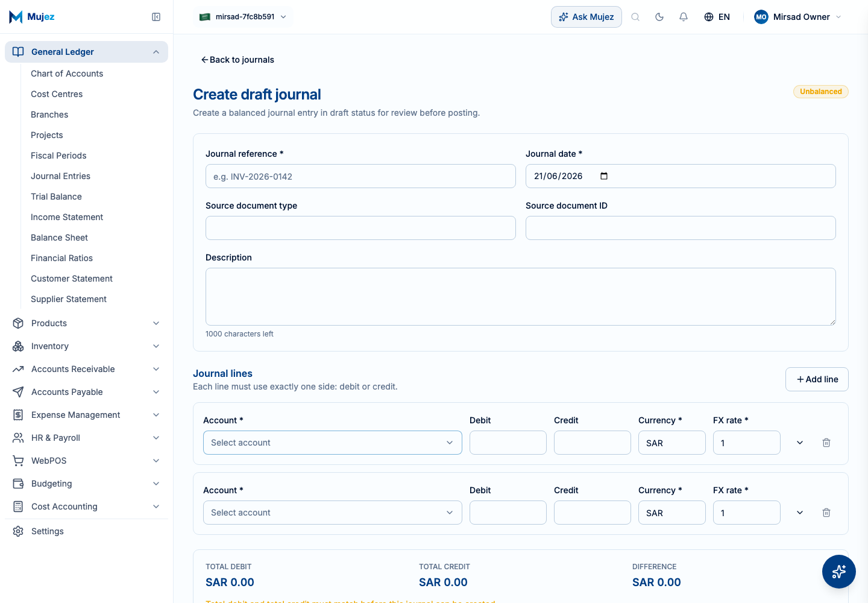868x603 pixels.
Task: Click the sparkle icon in Ask Mujez
Action: 564,17
